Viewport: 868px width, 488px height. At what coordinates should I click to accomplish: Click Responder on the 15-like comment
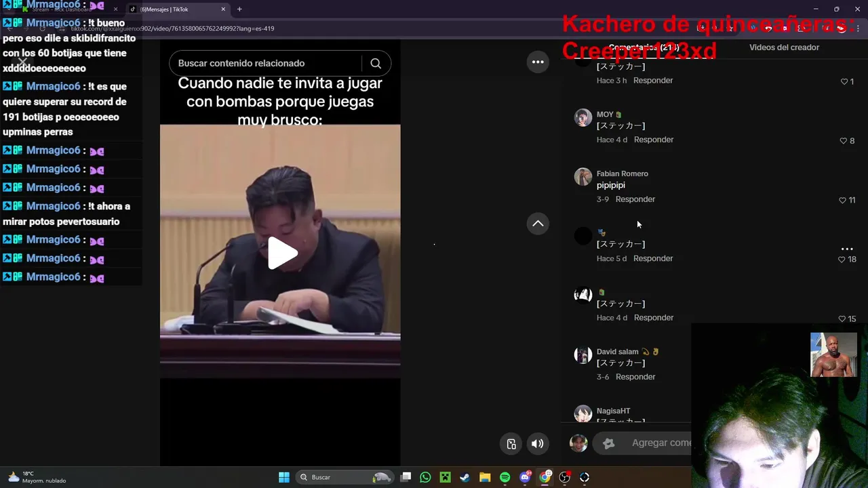pyautogui.click(x=654, y=318)
